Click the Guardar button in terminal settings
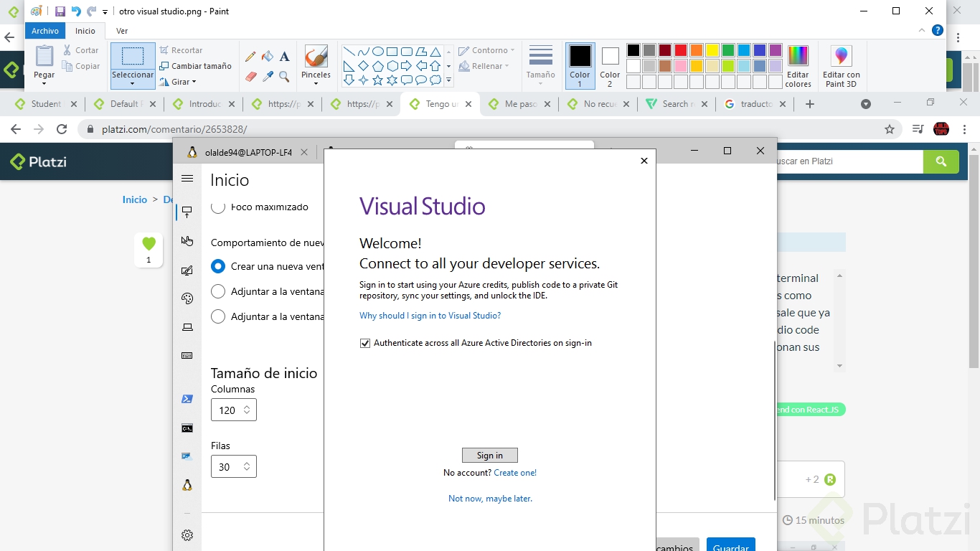 click(x=731, y=544)
